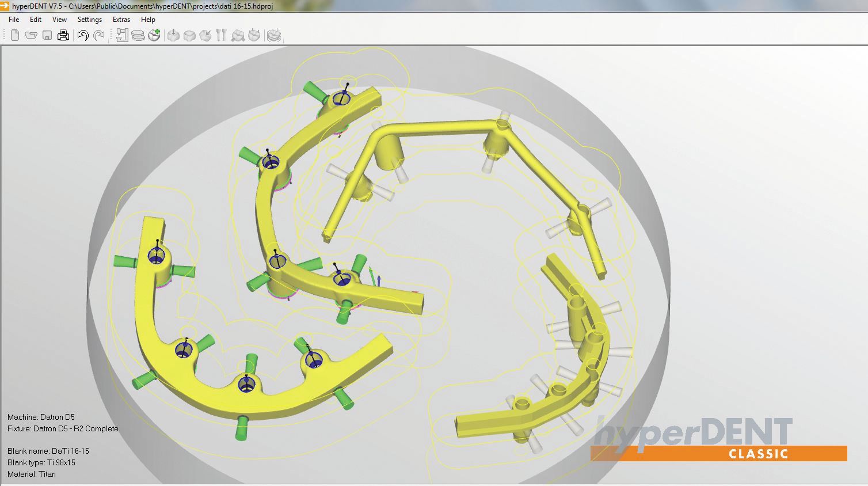This screenshot has height=486, width=868.
Task: Click the tooth with down arrow icon
Action: tap(173, 35)
